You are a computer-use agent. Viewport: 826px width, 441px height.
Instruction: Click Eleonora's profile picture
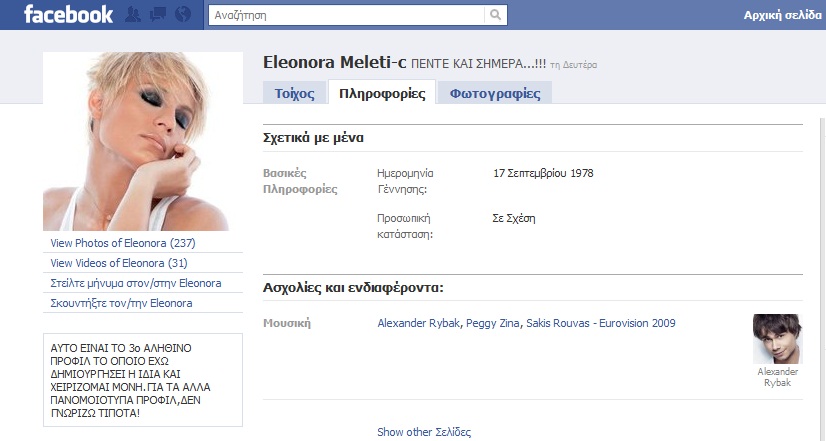[x=143, y=141]
